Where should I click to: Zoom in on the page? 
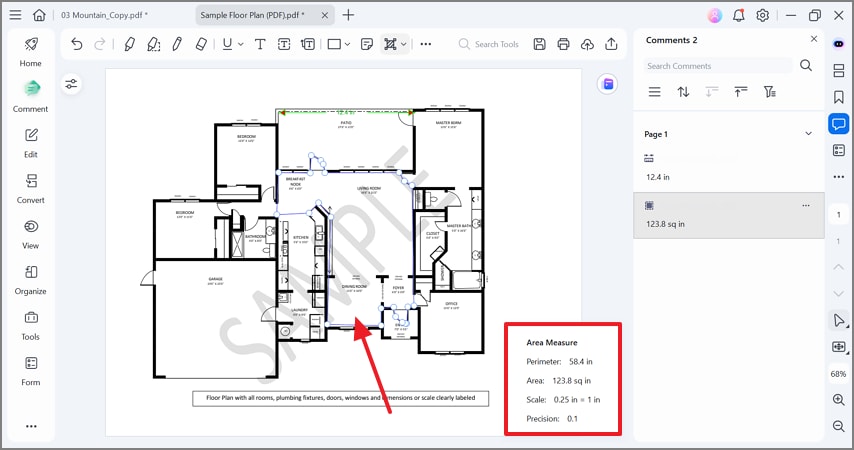point(839,400)
